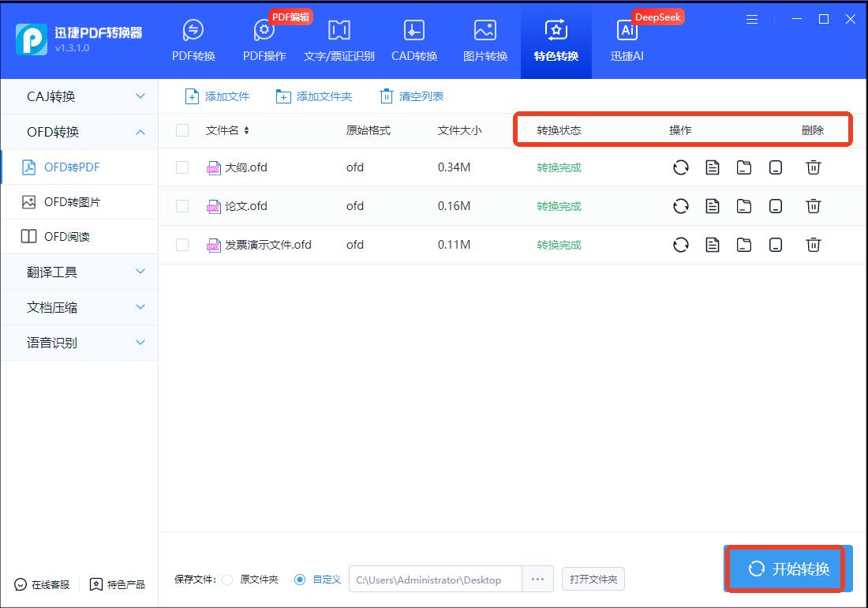The height and width of the screenshot is (608, 868).
Task: Click 转换完成 status for 大纲.ofd
Action: [559, 167]
